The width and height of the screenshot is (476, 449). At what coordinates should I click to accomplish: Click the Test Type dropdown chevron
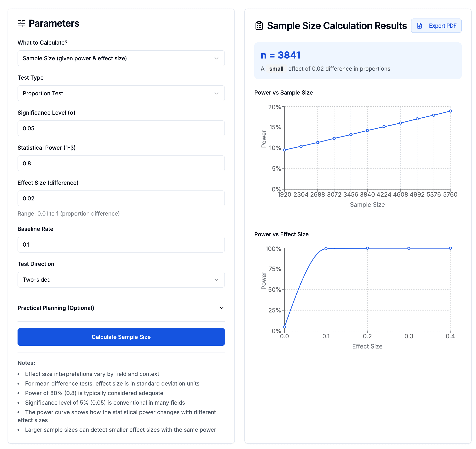click(216, 93)
